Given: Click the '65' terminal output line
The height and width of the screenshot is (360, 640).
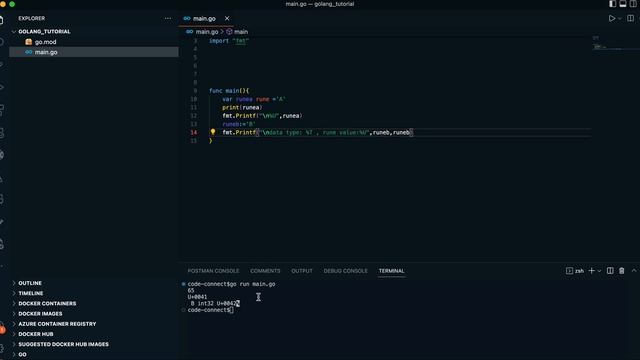Looking at the screenshot, I should [191, 291].
